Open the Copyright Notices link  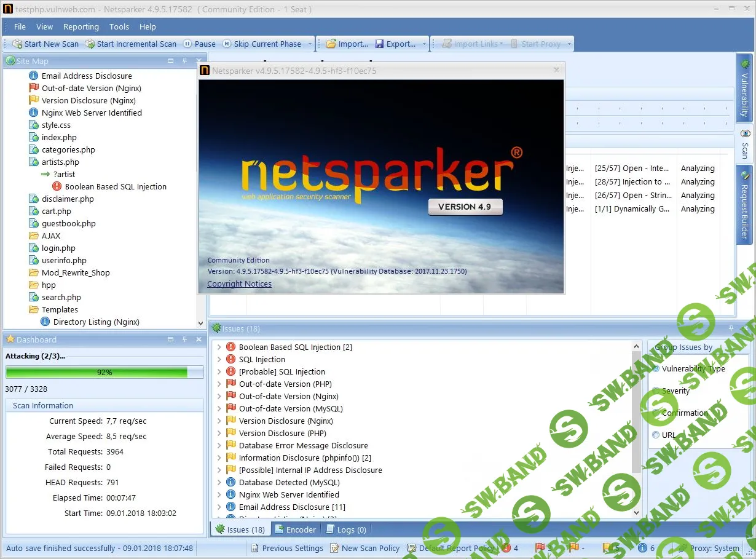[x=238, y=283]
